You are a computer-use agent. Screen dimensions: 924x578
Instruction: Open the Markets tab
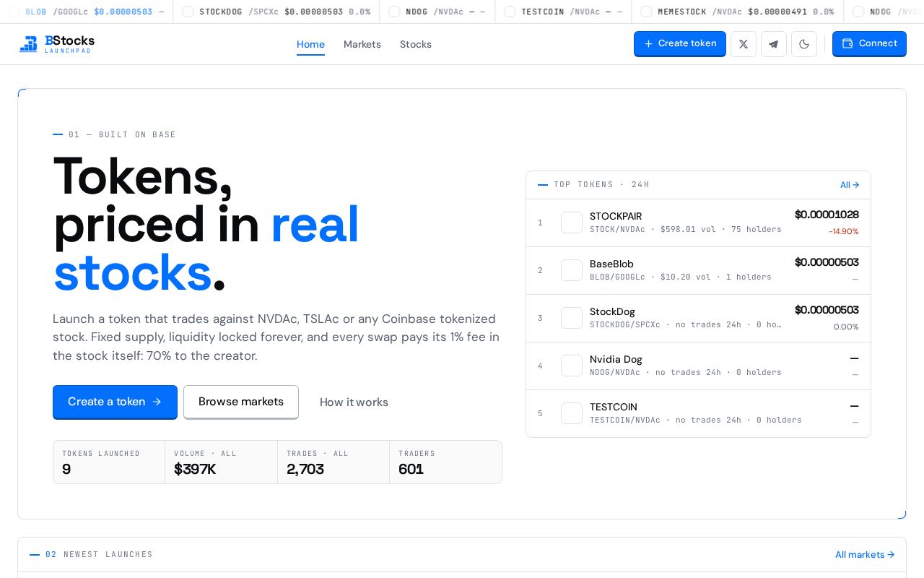click(362, 44)
